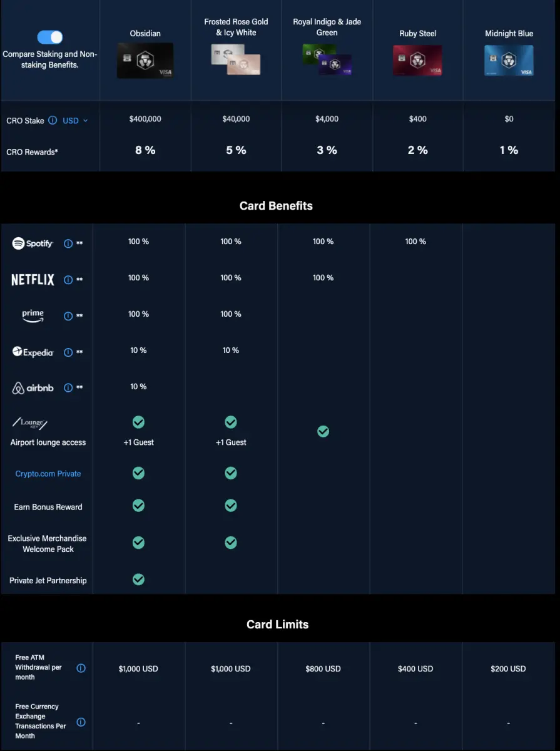The image size is (560, 751).
Task: Click the Amazon Prime logo
Action: click(x=33, y=316)
